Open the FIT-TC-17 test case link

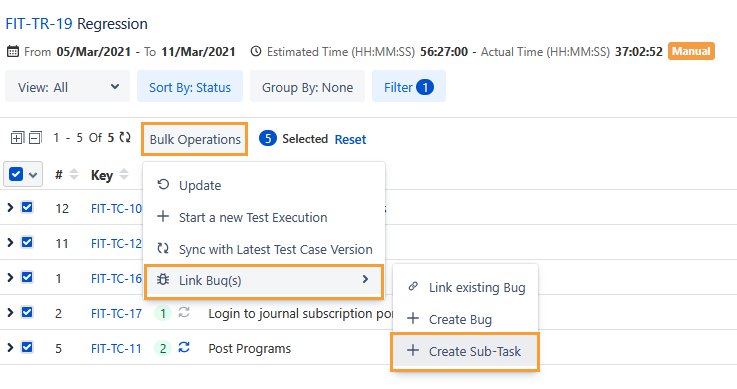[116, 313]
